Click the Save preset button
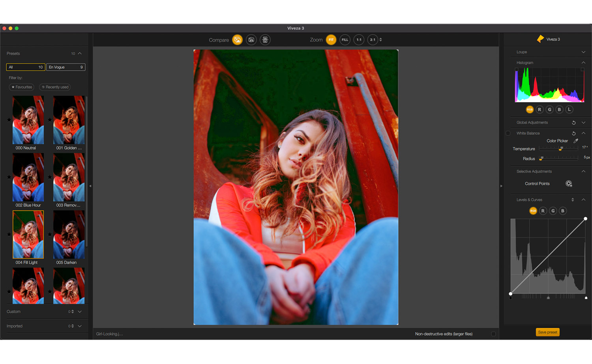The height and width of the screenshot is (364, 592). [547, 332]
